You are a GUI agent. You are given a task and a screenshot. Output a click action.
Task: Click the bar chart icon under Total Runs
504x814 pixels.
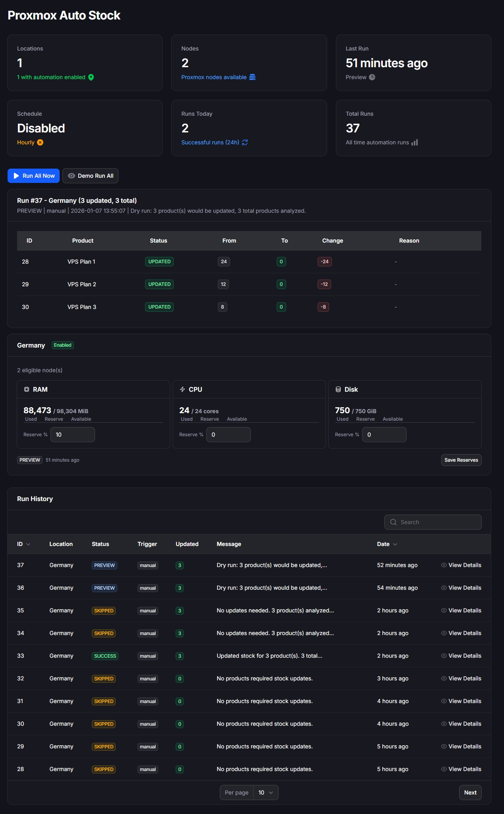415,142
